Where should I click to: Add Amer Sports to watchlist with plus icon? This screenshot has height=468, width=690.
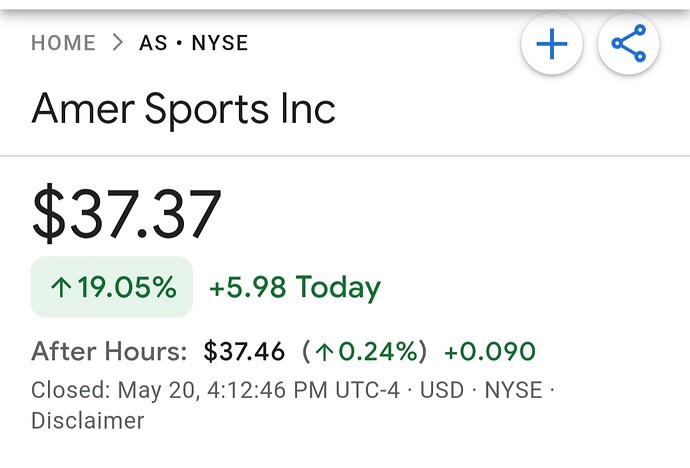[x=552, y=44]
